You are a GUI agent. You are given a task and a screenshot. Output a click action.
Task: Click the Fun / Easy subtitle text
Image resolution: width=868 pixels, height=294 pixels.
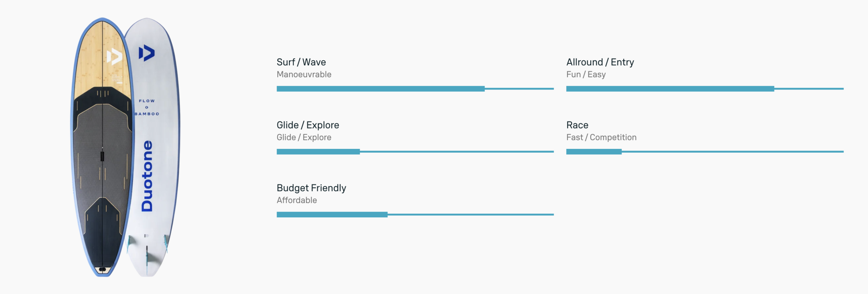coord(586,75)
